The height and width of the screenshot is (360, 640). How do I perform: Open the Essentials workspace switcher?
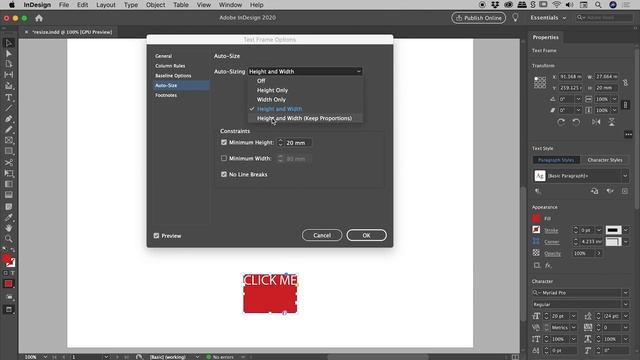pyautogui.click(x=548, y=18)
